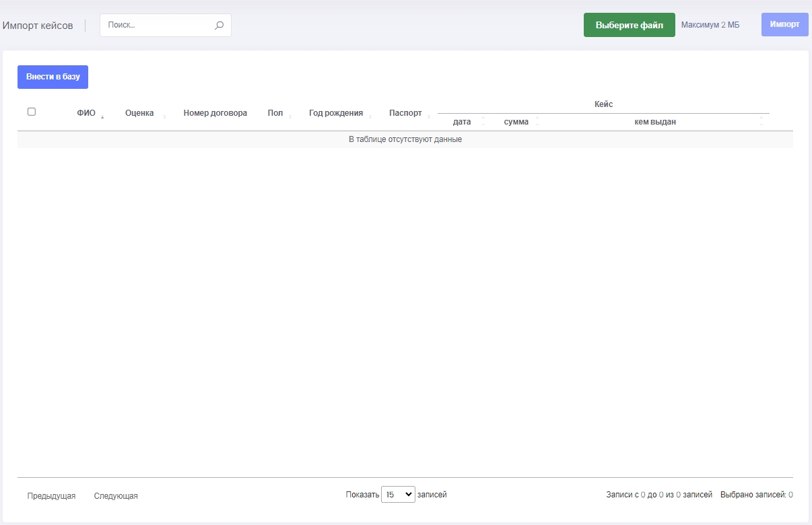
Task: Click the Кейс group column header
Action: point(603,104)
